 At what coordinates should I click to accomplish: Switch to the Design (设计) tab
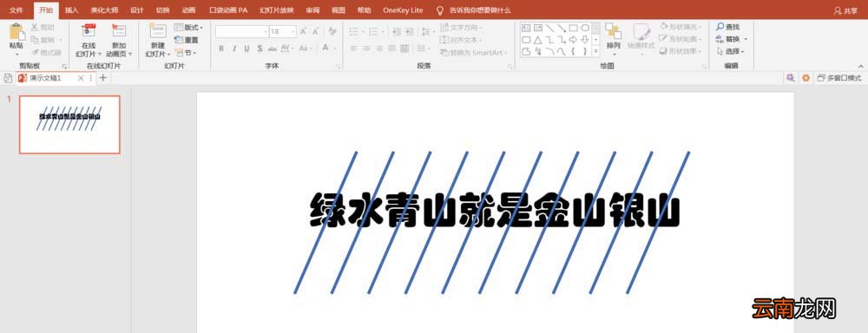[137, 10]
